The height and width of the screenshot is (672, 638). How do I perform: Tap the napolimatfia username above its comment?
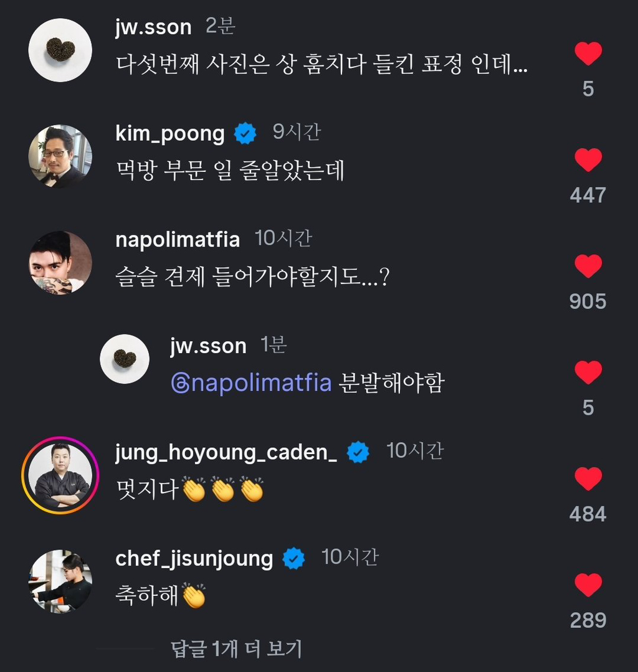tap(178, 240)
